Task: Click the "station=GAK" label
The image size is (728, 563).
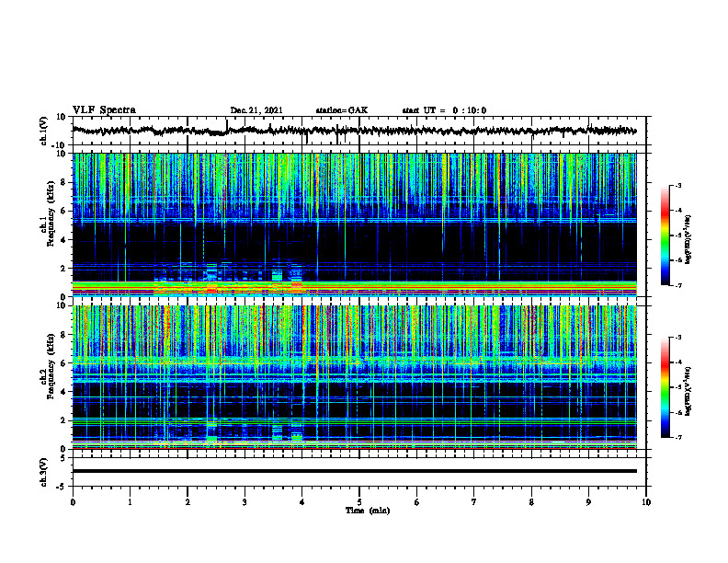Action: click(342, 110)
